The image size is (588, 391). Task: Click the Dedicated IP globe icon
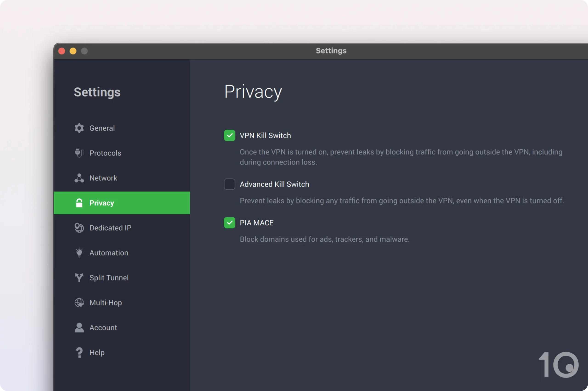click(x=79, y=228)
